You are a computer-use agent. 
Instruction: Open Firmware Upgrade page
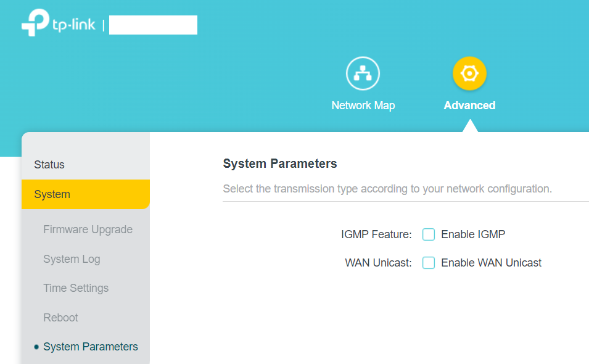click(x=88, y=230)
